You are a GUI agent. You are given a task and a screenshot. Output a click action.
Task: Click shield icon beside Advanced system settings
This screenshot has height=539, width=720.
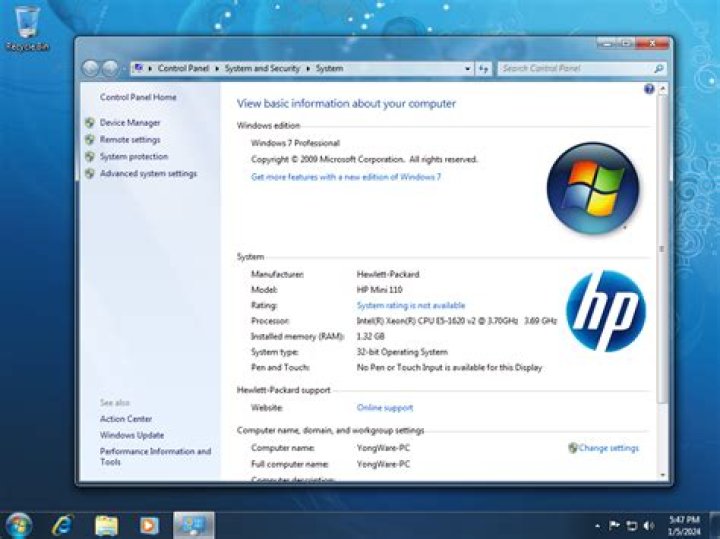coord(90,174)
